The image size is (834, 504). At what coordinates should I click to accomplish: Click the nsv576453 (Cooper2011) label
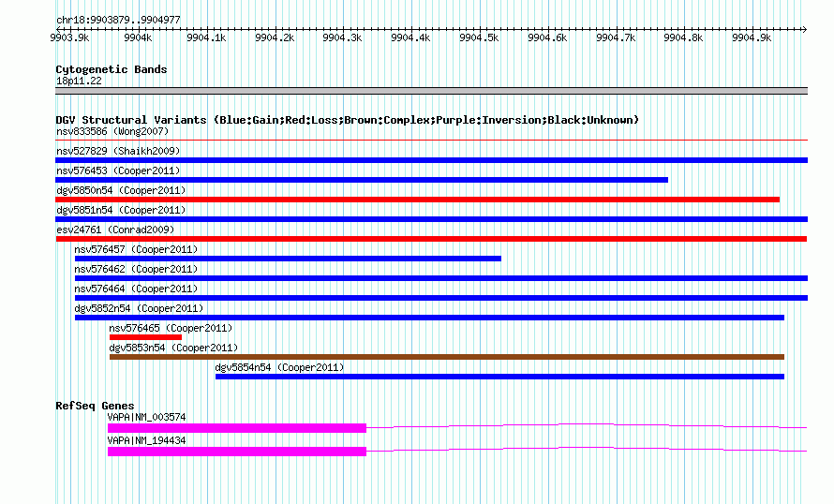118,170
